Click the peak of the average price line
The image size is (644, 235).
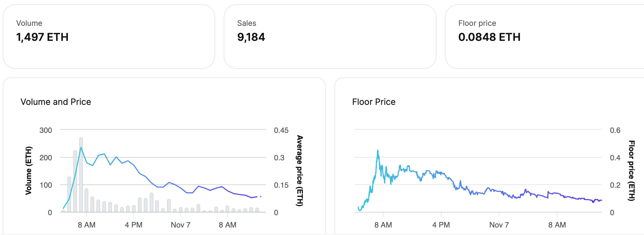81,148
